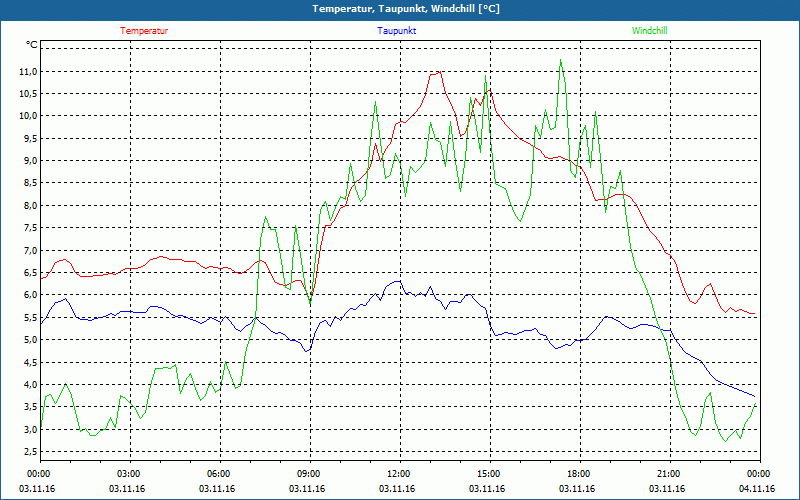Click the 11,0 y-axis value

(x=29, y=71)
